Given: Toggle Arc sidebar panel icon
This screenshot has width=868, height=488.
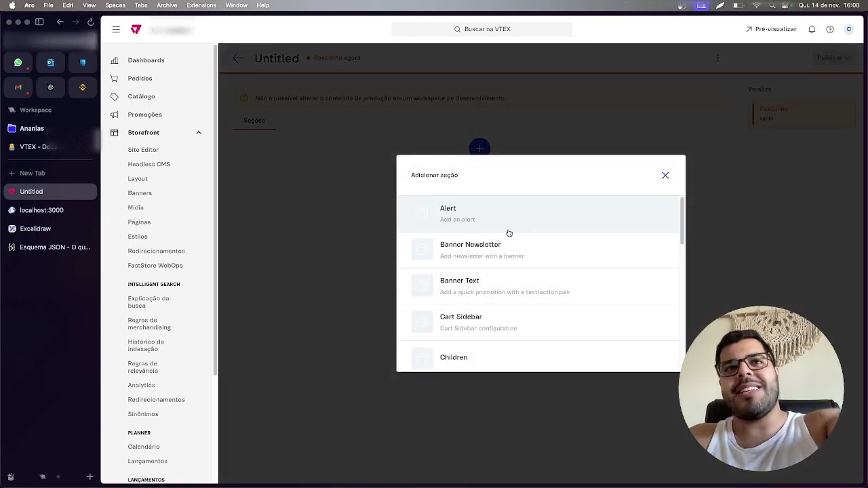Looking at the screenshot, I should pyautogui.click(x=39, y=22).
